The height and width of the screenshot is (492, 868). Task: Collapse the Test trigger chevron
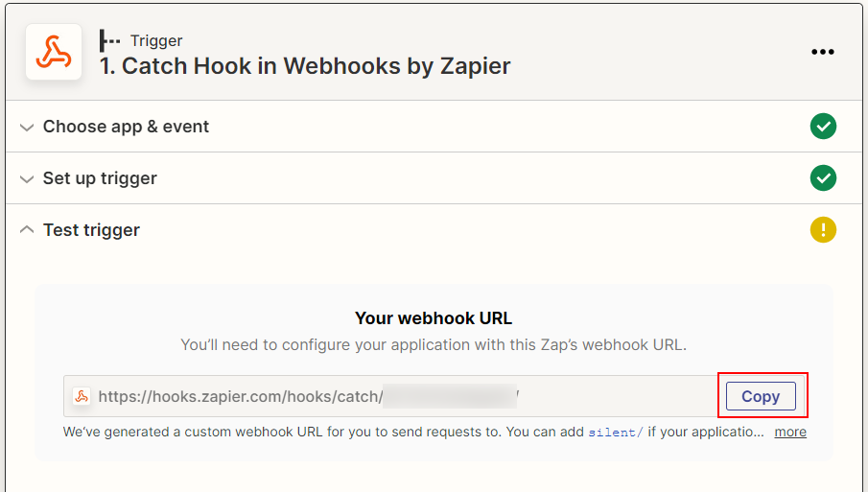tap(26, 230)
